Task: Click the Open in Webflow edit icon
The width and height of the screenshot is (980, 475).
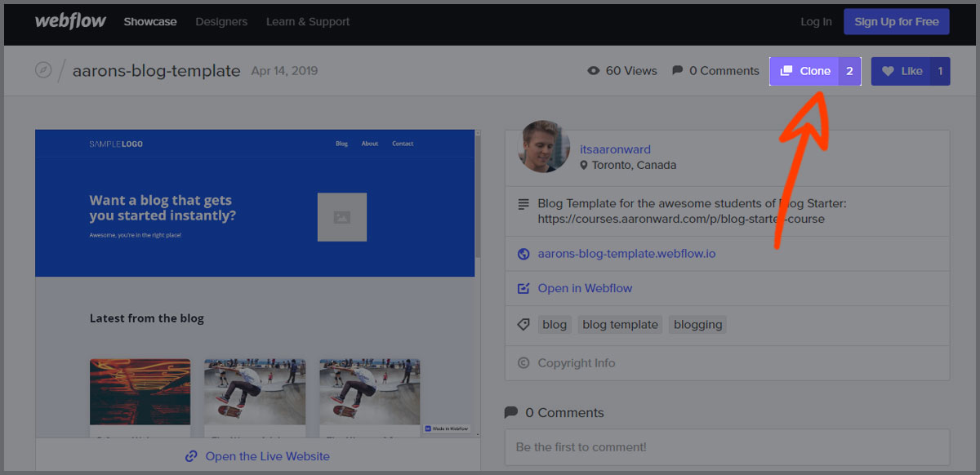Action: click(x=523, y=288)
